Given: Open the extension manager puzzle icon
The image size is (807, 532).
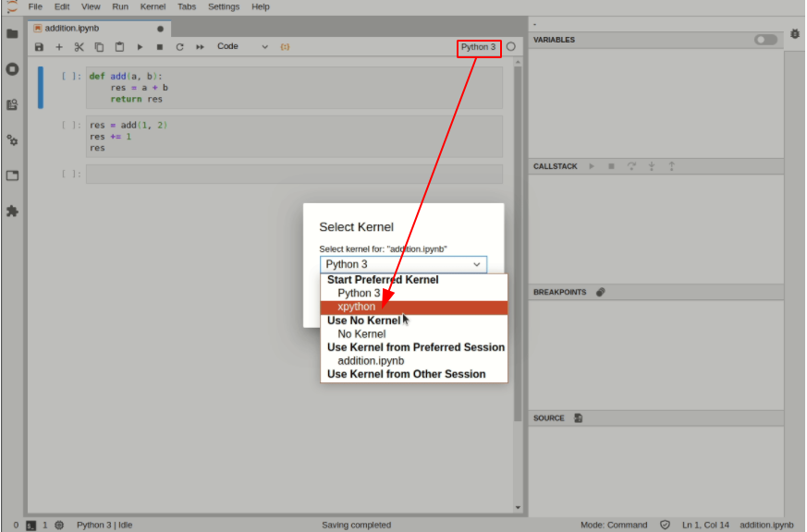Looking at the screenshot, I should (12, 211).
